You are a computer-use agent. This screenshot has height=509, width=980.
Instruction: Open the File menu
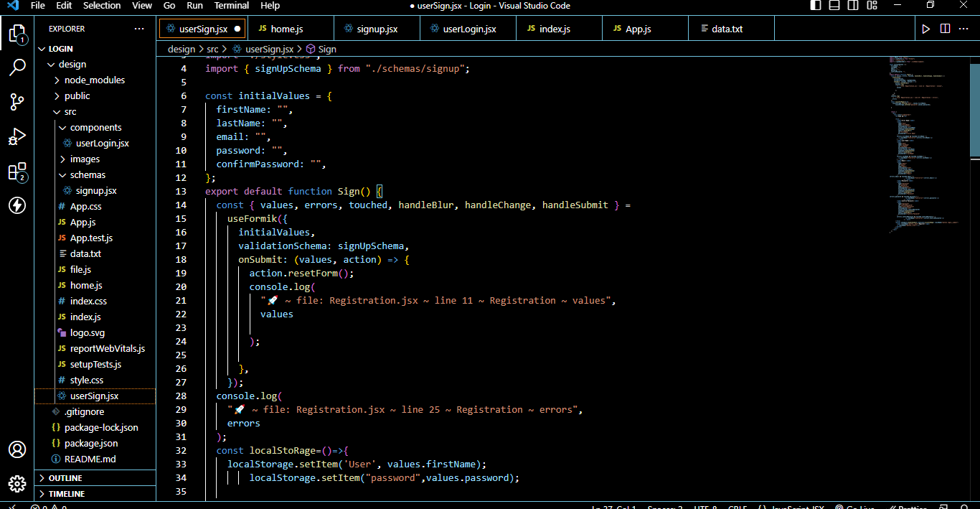pos(38,6)
